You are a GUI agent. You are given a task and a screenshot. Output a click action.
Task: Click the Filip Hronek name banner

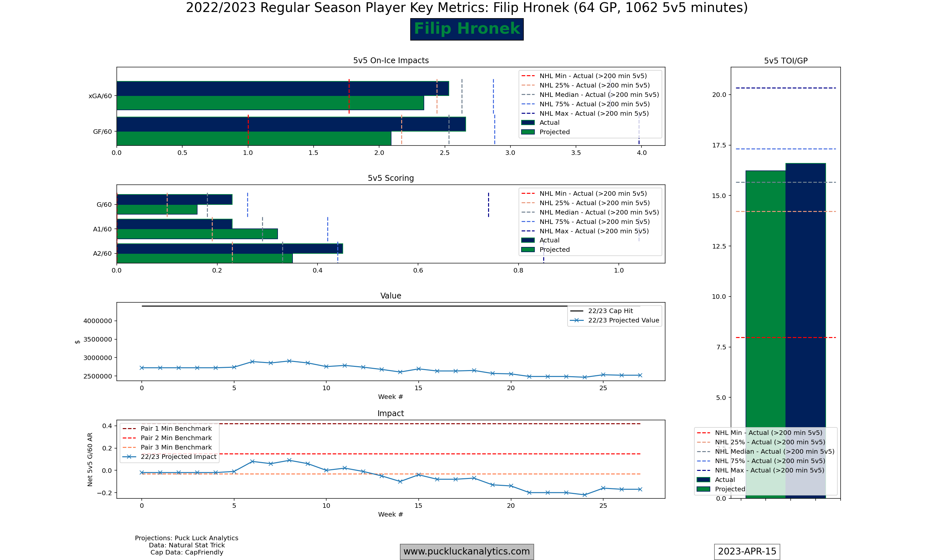tap(467, 29)
